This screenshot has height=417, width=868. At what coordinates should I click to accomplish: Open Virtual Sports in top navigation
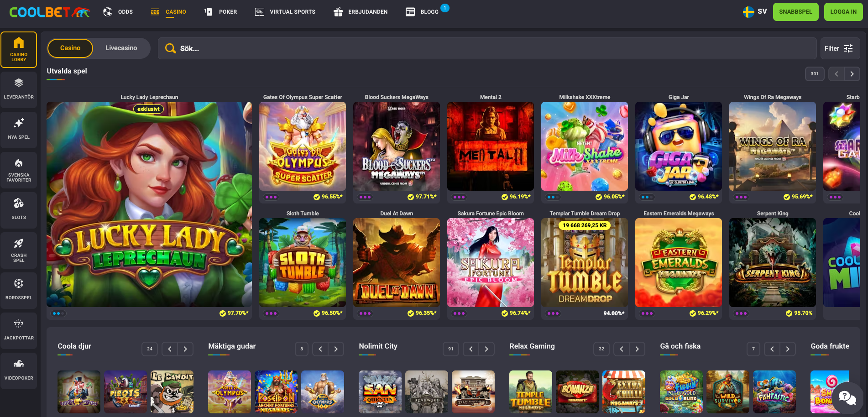click(x=285, y=12)
